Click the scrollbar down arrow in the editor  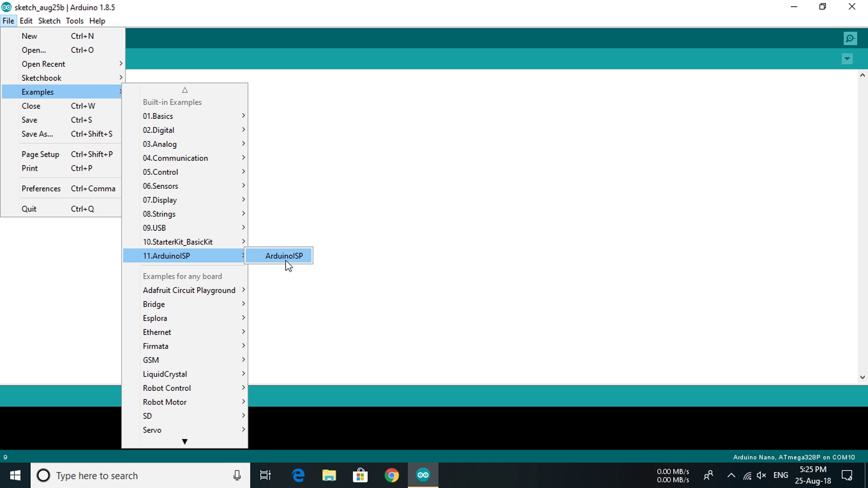pos(862,377)
